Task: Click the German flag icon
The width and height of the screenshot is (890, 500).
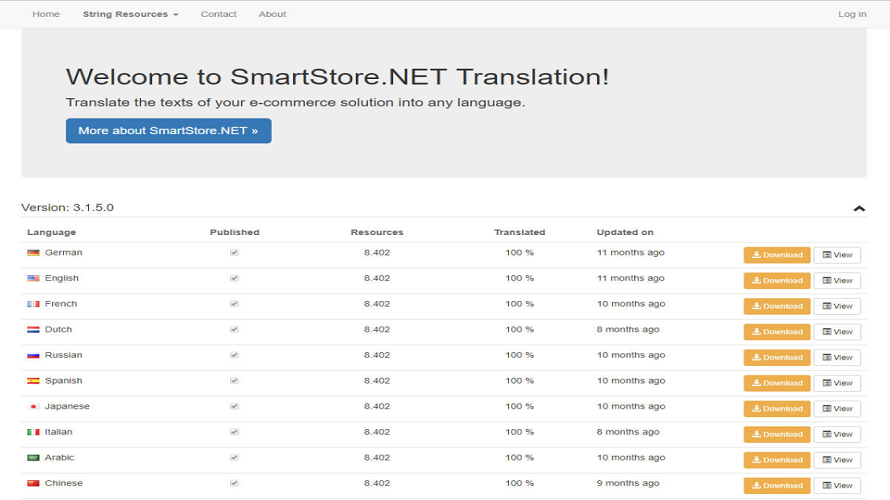Action: (x=33, y=253)
